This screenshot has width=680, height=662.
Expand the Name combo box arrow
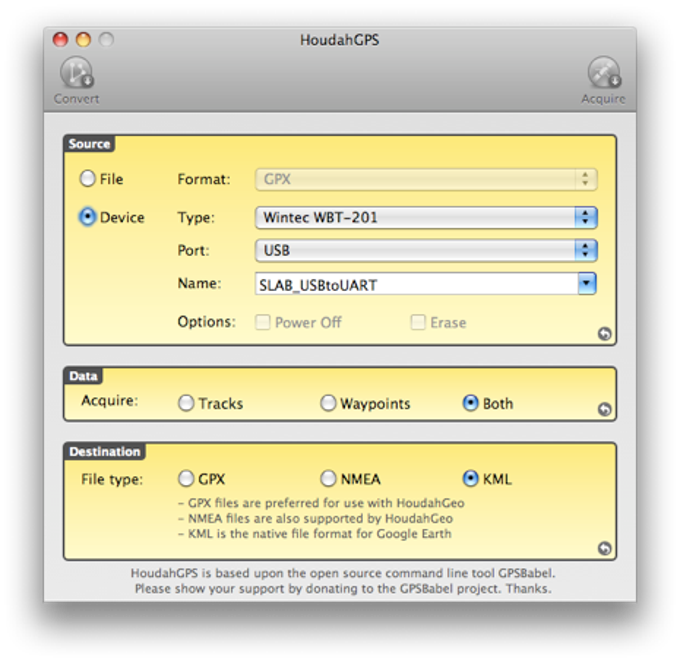pos(587,284)
